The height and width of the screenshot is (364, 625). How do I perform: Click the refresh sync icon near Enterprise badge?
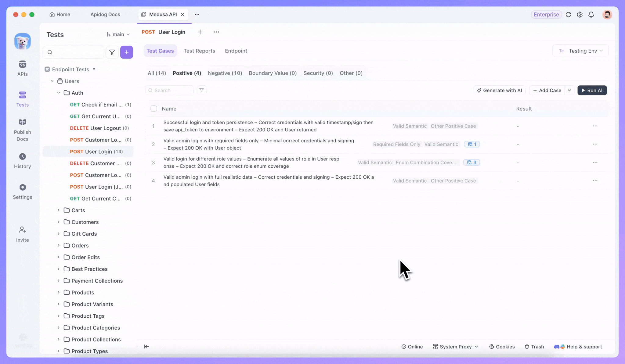pyautogui.click(x=568, y=14)
